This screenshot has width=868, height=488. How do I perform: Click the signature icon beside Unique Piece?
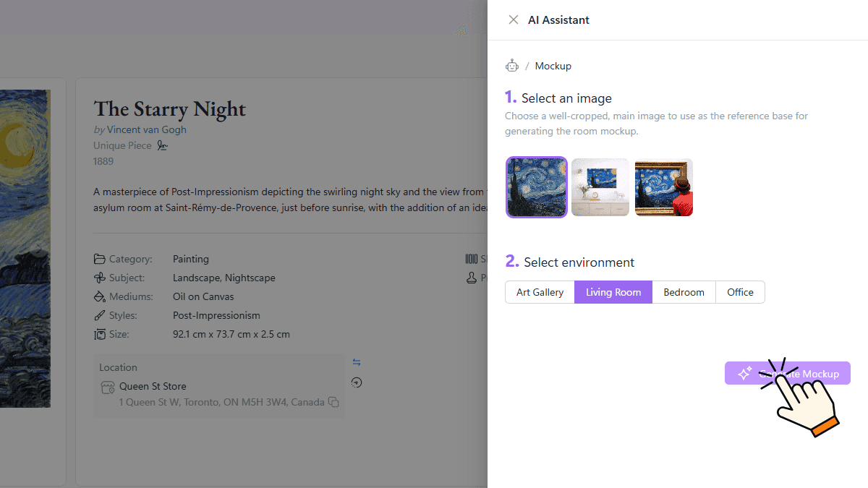pyautogui.click(x=163, y=145)
